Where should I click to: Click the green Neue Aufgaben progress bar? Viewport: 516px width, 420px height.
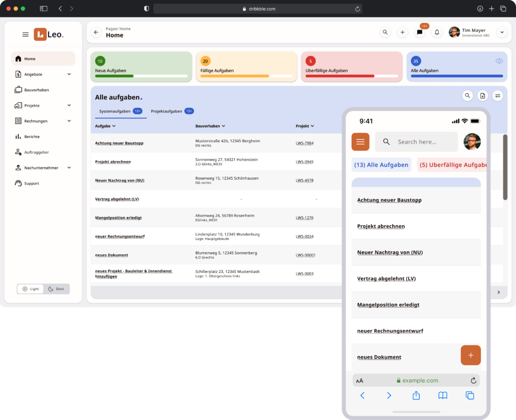(x=141, y=76)
